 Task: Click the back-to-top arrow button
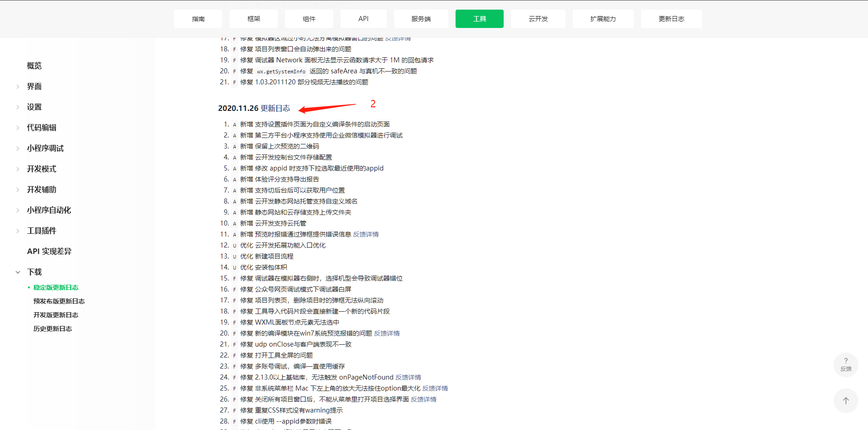click(846, 401)
